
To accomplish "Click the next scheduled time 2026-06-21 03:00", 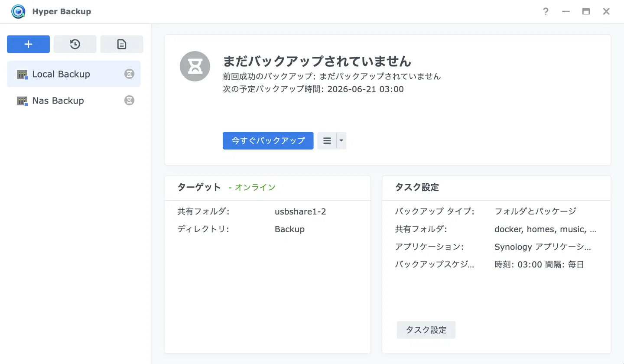I will 365,89.
